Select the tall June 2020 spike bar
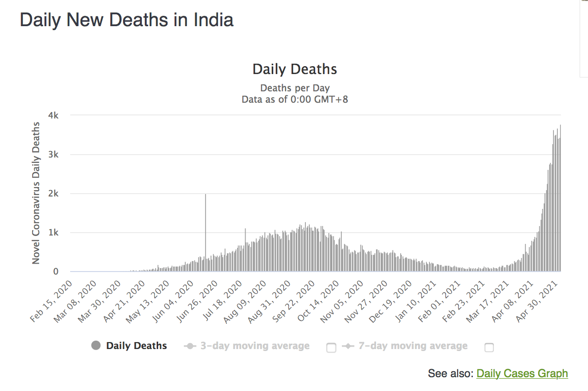This screenshot has width=588, height=391. click(206, 232)
